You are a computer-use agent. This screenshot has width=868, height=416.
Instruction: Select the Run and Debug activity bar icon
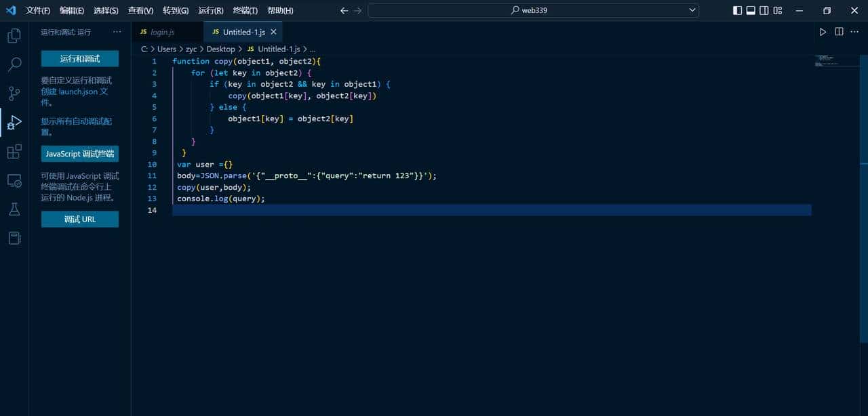14,123
